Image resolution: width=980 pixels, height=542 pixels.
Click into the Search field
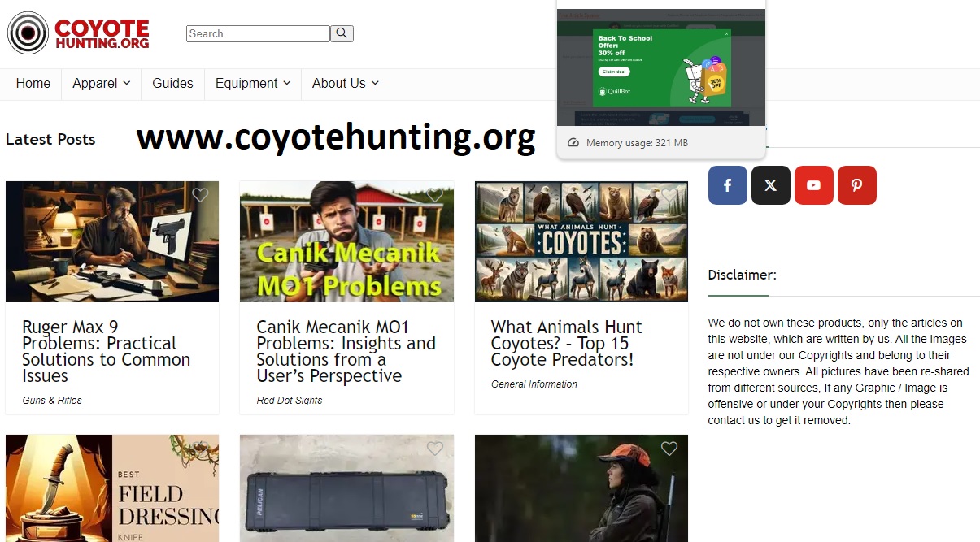coord(258,33)
